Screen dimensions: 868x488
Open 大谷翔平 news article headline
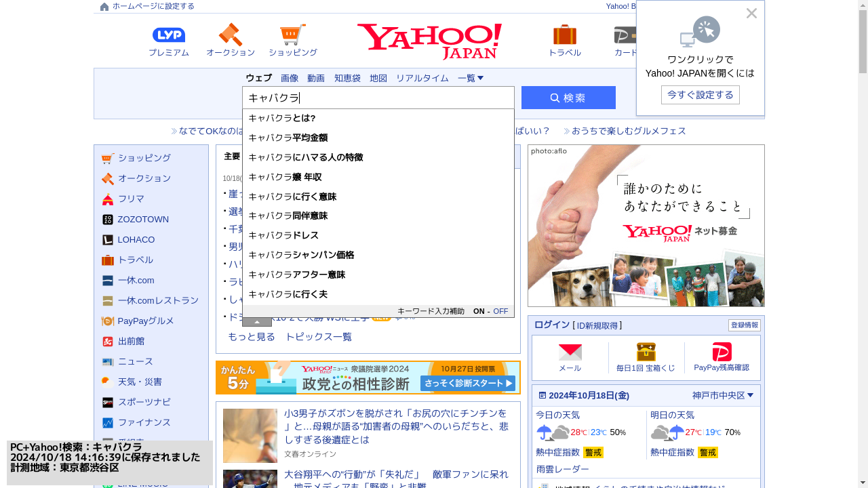point(396,480)
